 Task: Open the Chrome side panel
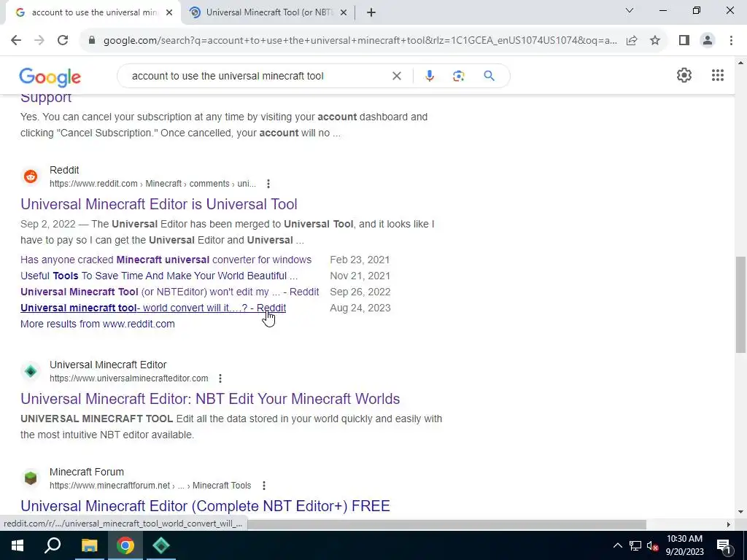click(684, 41)
